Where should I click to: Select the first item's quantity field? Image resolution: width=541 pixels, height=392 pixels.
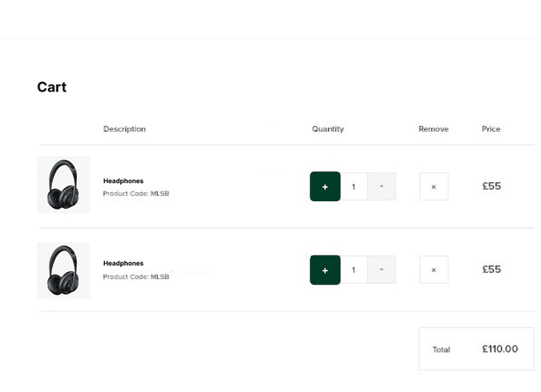pos(353,187)
